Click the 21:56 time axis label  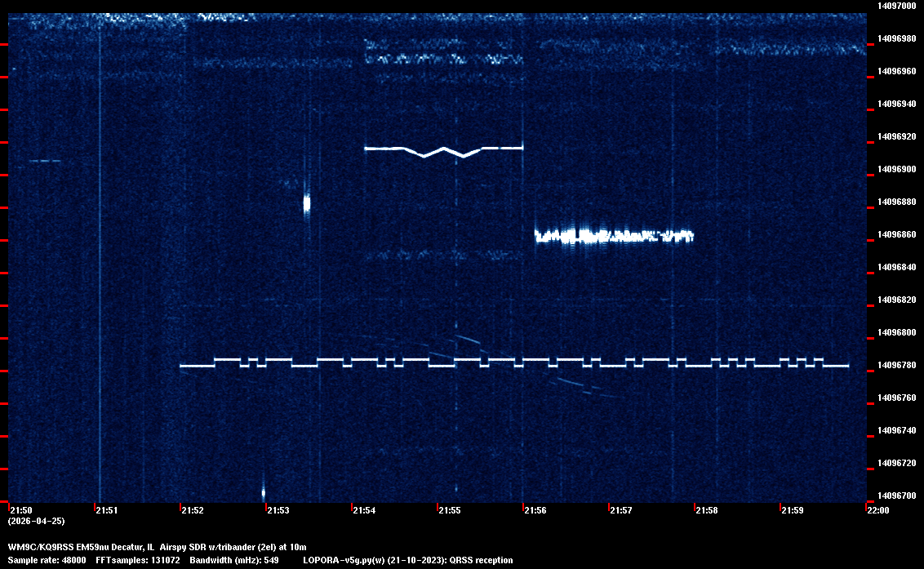point(535,510)
